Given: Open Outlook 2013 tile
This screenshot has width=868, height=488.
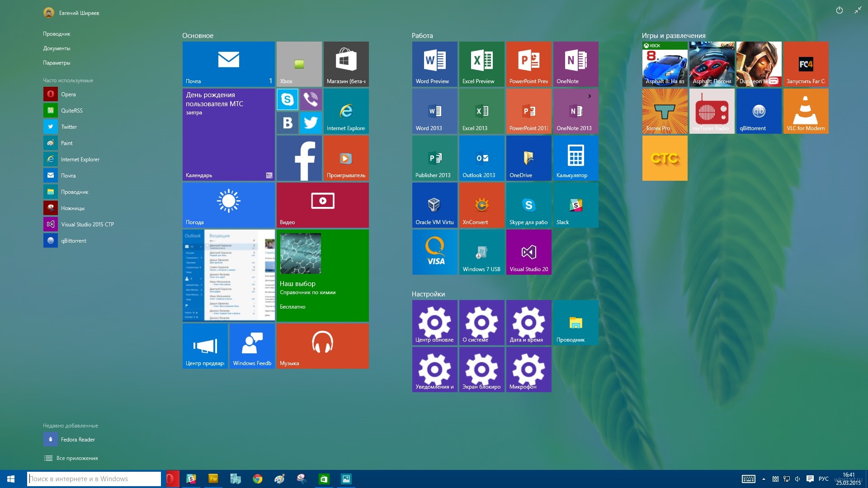Looking at the screenshot, I should pos(481,158).
